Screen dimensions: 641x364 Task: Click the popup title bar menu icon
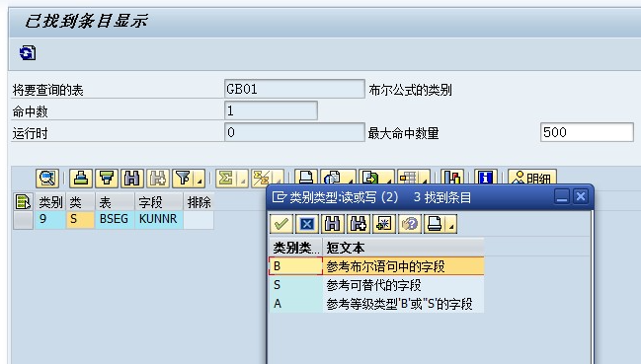(x=280, y=197)
